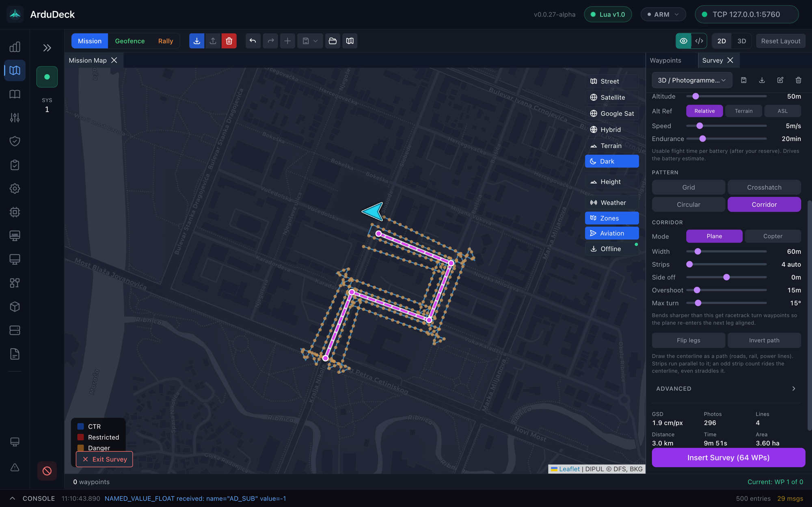Viewport: 812px width, 507px height.
Task: Open the telemetry bar-chart sidebar icon
Action: pos(15,47)
